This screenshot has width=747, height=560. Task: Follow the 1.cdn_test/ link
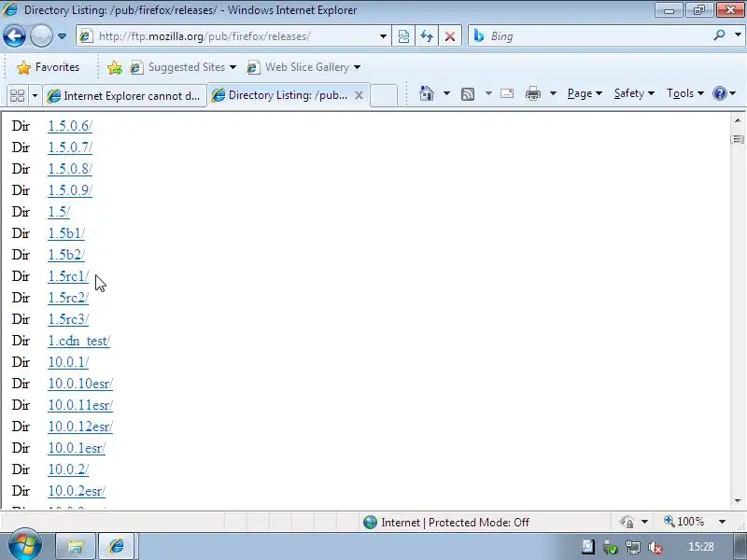(x=79, y=341)
